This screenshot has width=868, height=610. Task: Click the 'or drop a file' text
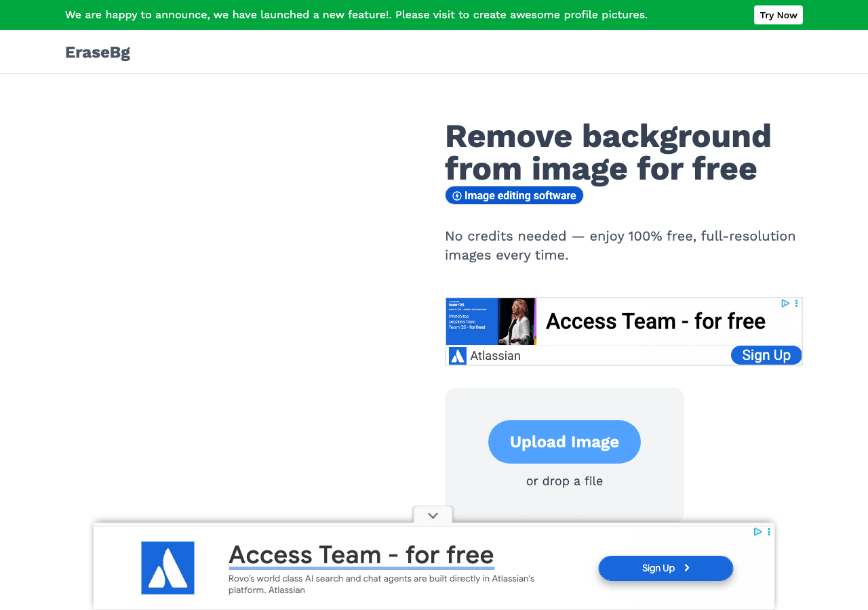click(564, 481)
